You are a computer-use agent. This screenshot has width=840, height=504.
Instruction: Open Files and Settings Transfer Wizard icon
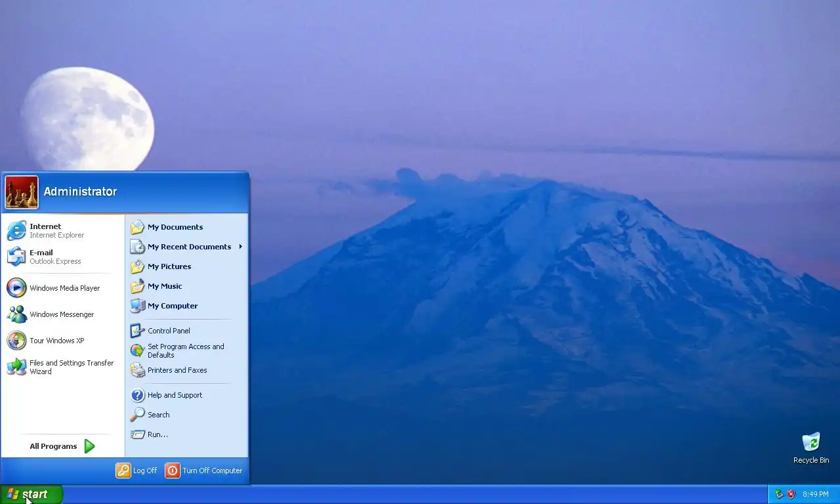coord(16,367)
